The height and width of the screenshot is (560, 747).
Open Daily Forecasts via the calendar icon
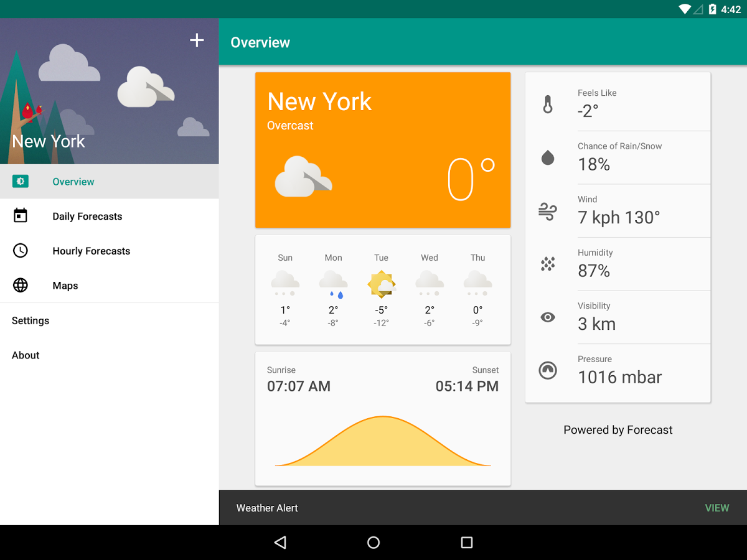point(21,215)
